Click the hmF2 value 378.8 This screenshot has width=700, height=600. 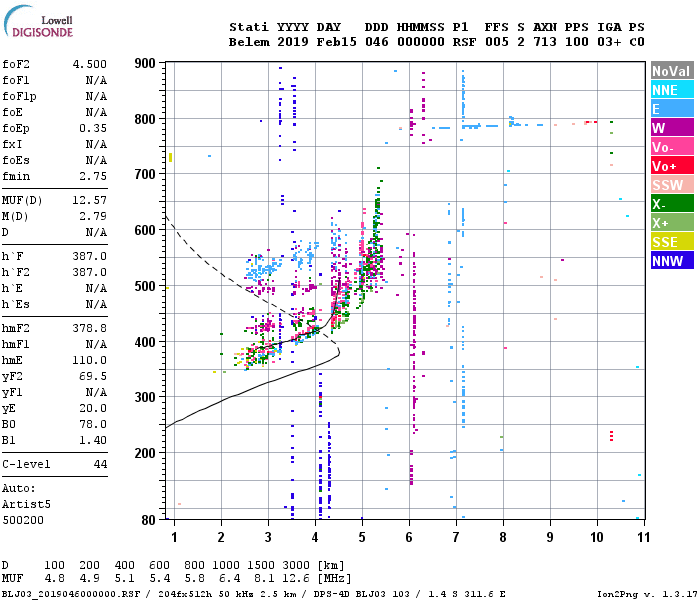(x=90, y=329)
